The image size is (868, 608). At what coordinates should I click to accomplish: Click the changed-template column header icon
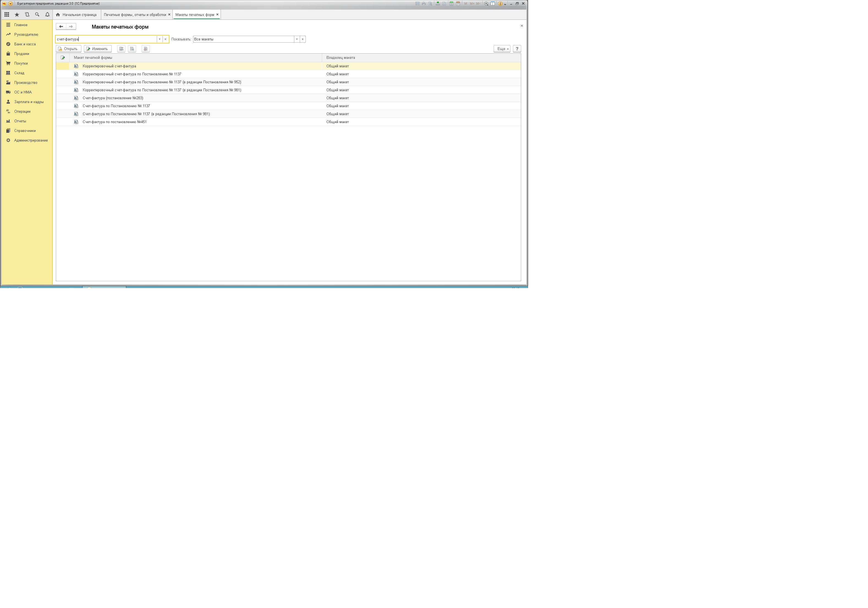[x=63, y=58]
